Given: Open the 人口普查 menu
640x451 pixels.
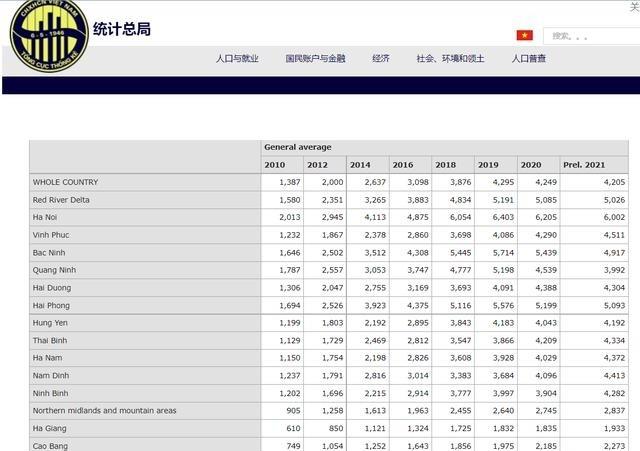Looking at the screenshot, I should pos(529,59).
